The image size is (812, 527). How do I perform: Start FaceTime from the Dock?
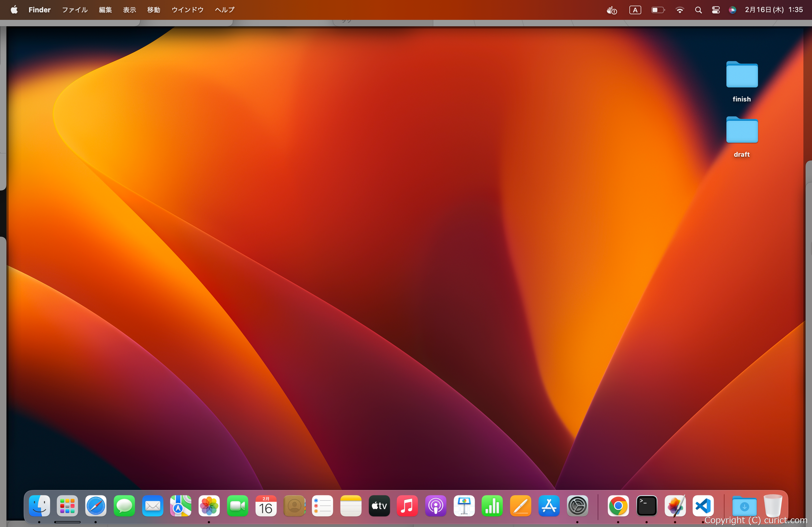pyautogui.click(x=237, y=506)
